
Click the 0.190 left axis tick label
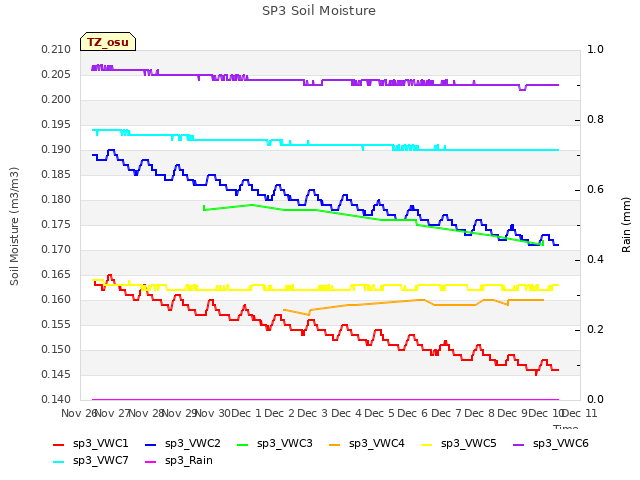pos(56,150)
